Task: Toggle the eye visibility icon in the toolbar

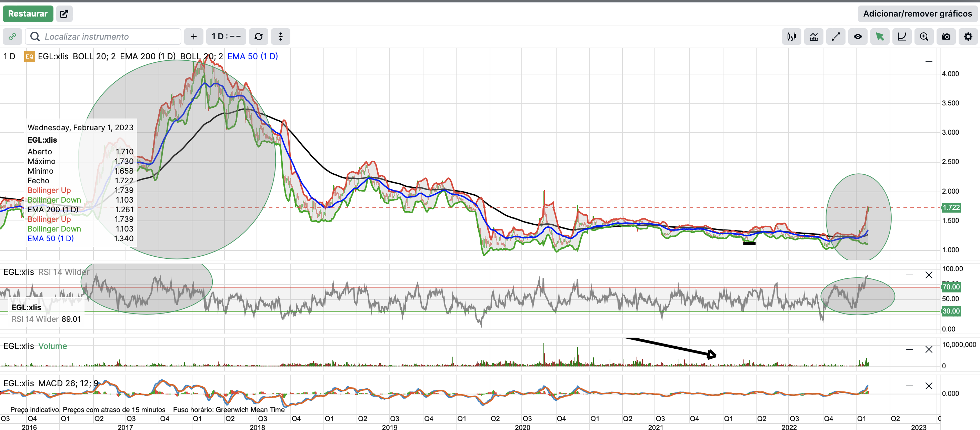Action: (x=858, y=37)
